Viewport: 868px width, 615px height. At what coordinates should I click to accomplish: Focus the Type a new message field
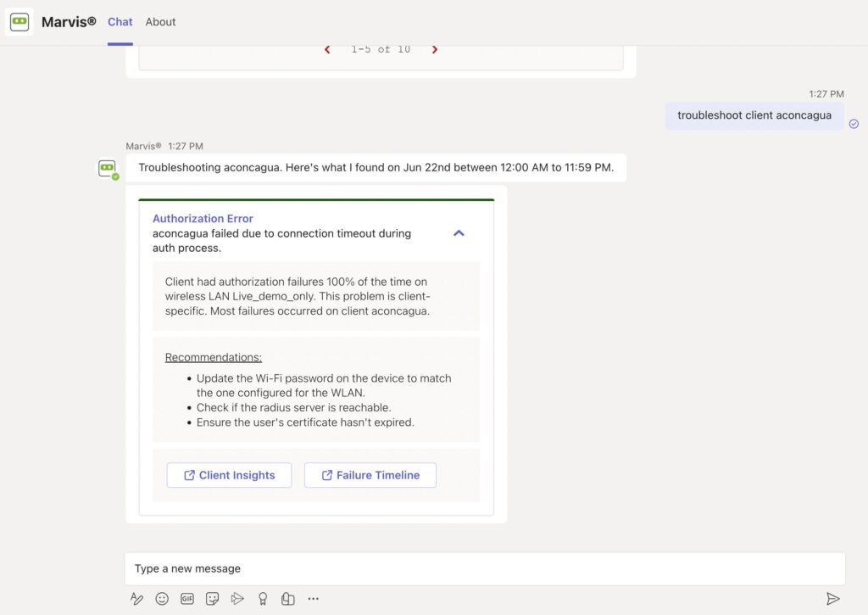point(485,568)
